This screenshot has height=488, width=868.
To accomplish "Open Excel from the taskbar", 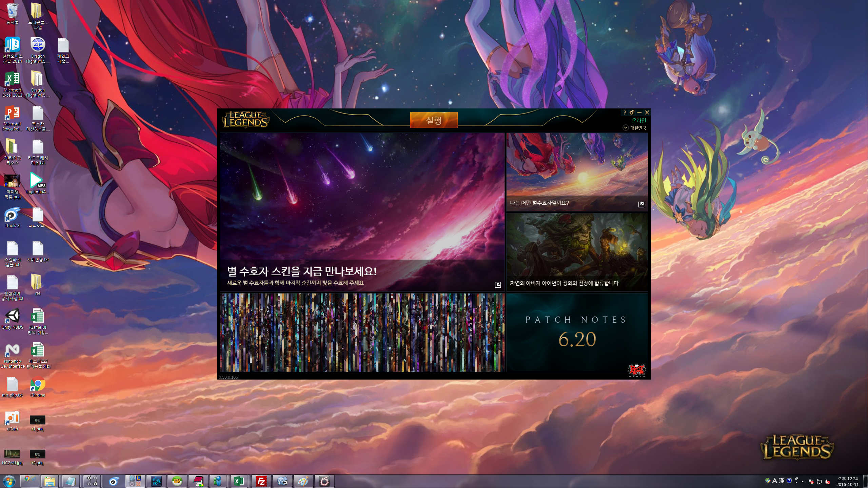I will tap(239, 481).
